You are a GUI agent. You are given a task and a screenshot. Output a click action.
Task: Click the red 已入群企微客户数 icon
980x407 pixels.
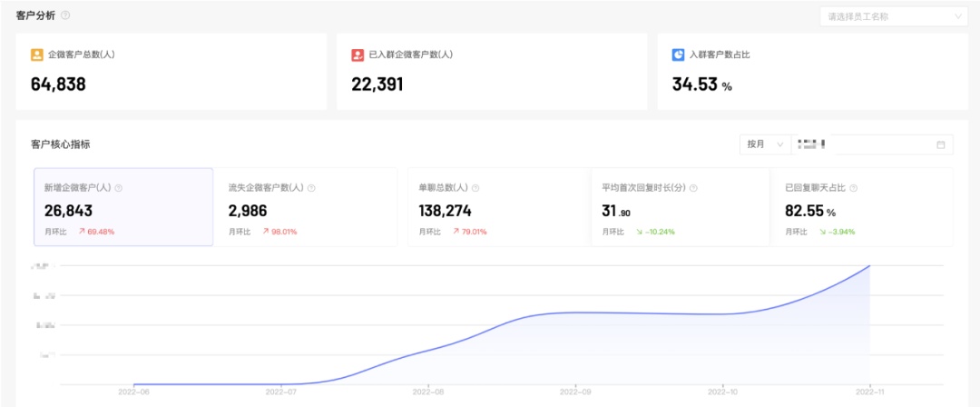click(x=358, y=55)
